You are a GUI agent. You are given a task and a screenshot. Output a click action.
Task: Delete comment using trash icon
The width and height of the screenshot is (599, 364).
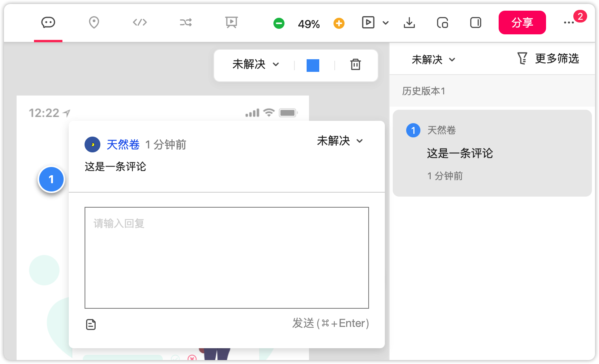point(356,64)
